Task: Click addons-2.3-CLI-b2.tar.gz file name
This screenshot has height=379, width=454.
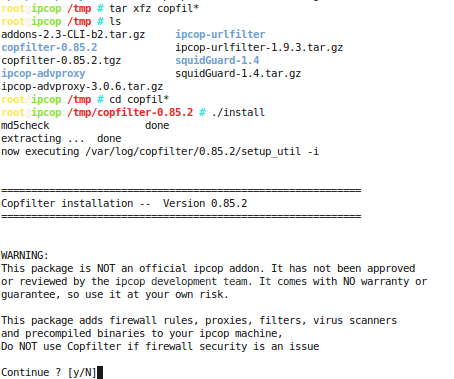Action: [x=73, y=34]
